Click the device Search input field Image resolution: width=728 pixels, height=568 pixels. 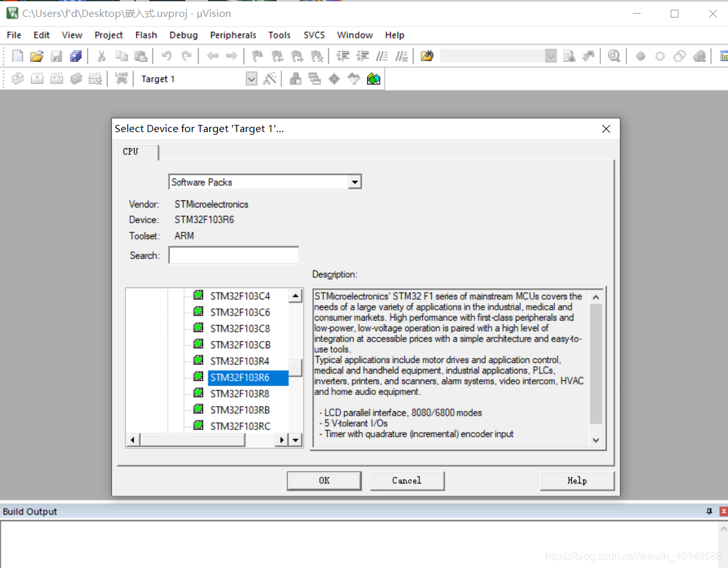pyautogui.click(x=234, y=255)
